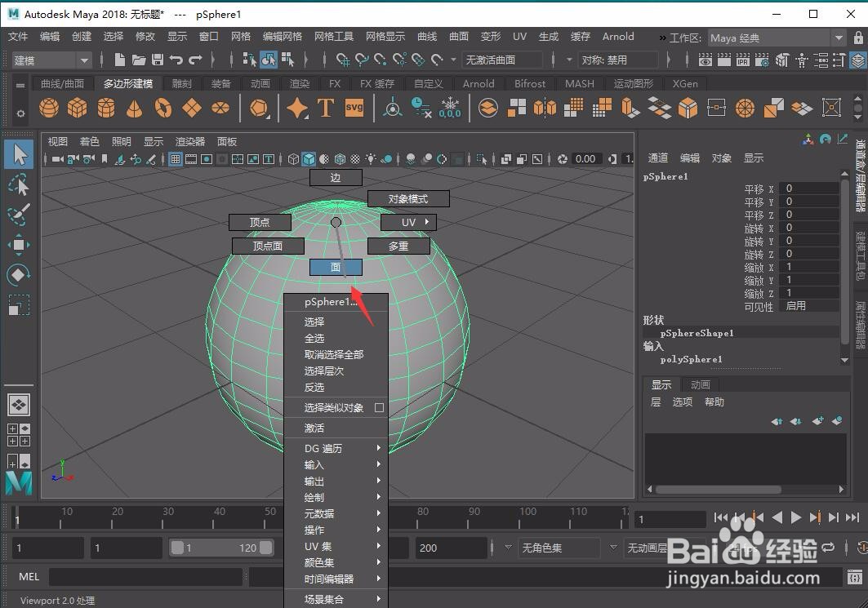Toggle wireframe shading in viewport
868x608 pixels.
[293, 159]
